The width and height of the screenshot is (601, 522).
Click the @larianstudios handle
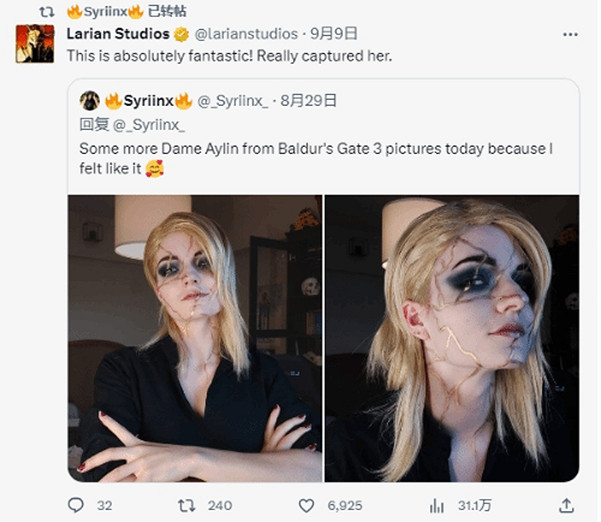pos(240,35)
